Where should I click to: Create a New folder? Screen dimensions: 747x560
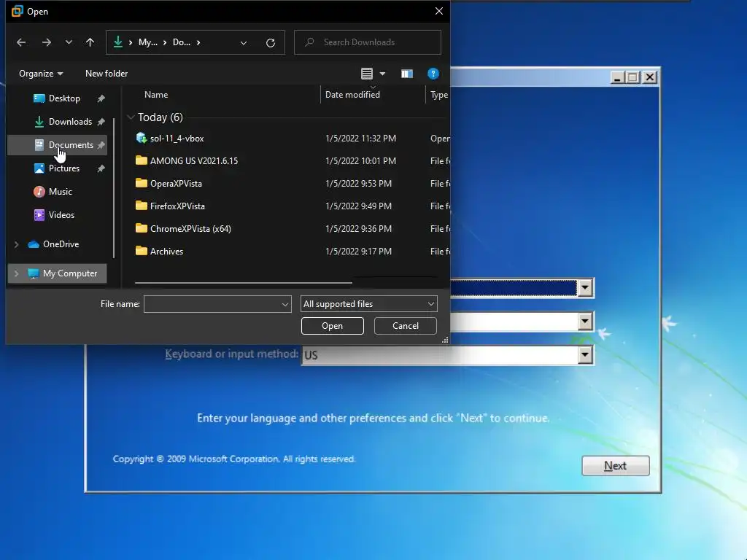click(107, 74)
